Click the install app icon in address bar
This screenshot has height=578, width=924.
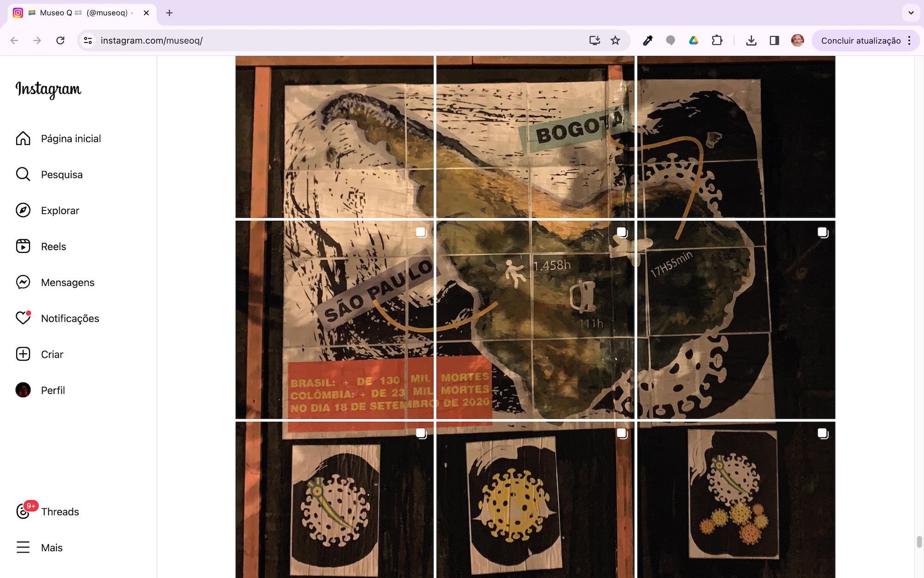tap(595, 41)
